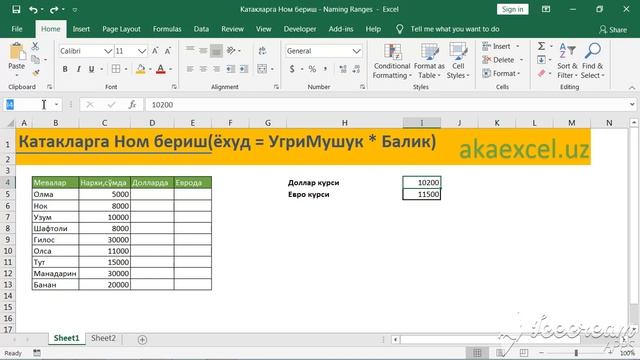Image resolution: width=640 pixels, height=360 pixels.
Task: Click Decrease Decimal icon
Action: (x=356, y=69)
